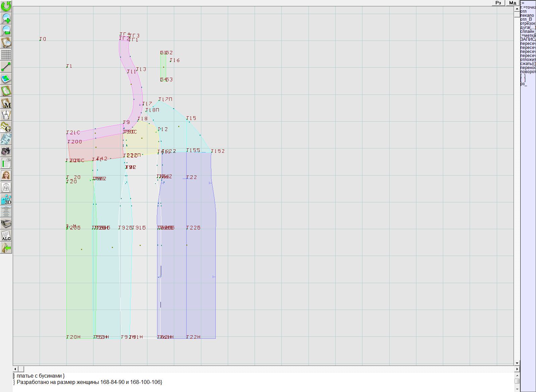Select the line segment tool
The width and height of the screenshot is (536, 392).
[6, 67]
